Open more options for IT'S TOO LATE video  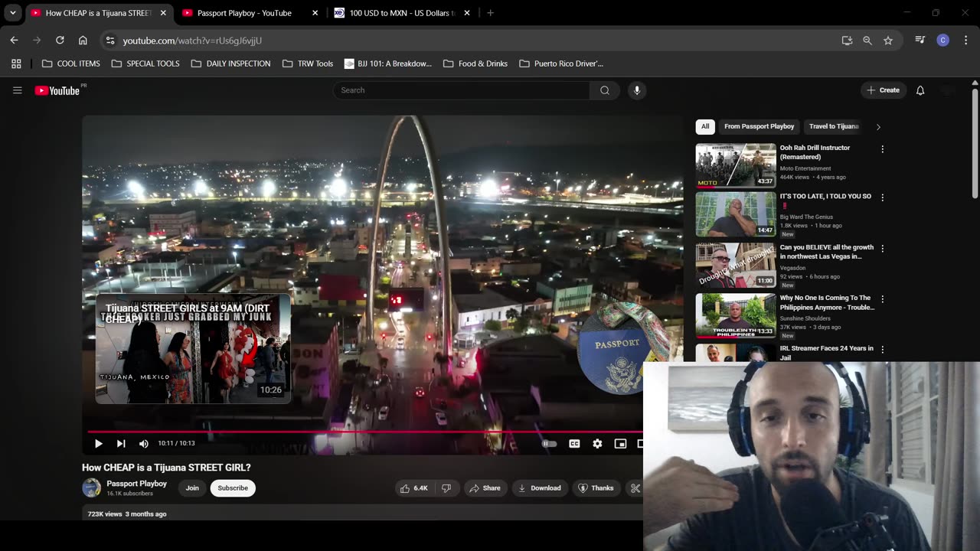pos(882,197)
